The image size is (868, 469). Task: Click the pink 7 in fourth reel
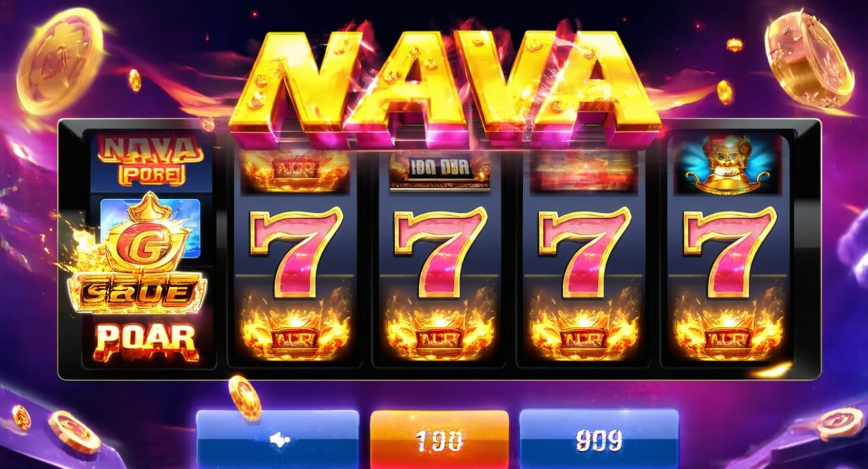pos(584,250)
